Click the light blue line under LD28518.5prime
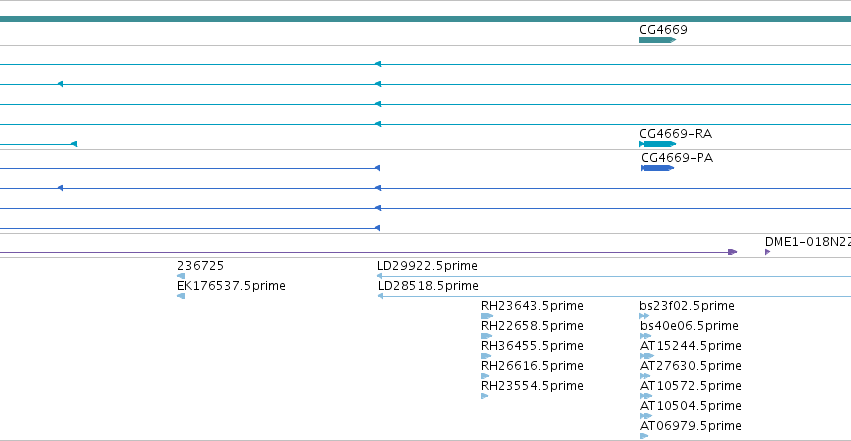This screenshot has width=851, height=441. [x=614, y=296]
